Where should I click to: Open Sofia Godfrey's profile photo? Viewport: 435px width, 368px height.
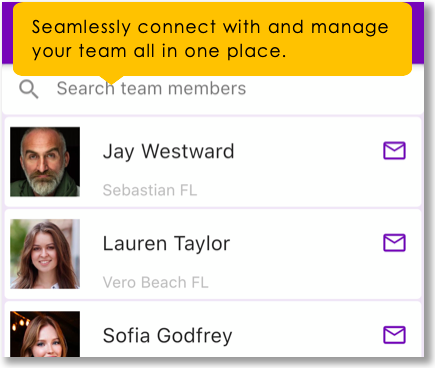45,334
